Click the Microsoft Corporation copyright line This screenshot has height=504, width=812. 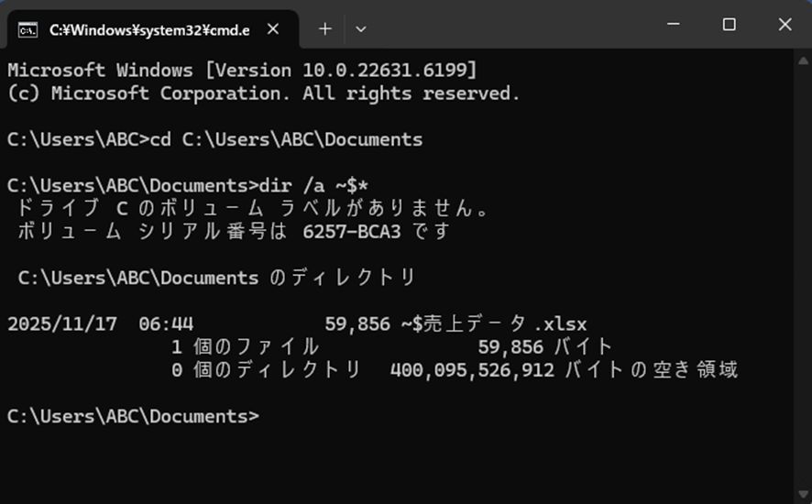[263, 93]
